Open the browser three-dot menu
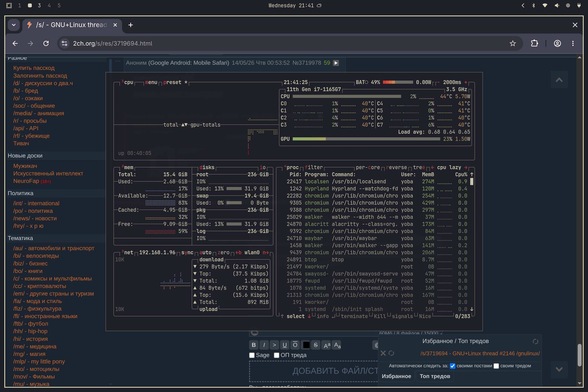Viewport: 588px width, 392px height. tap(573, 43)
